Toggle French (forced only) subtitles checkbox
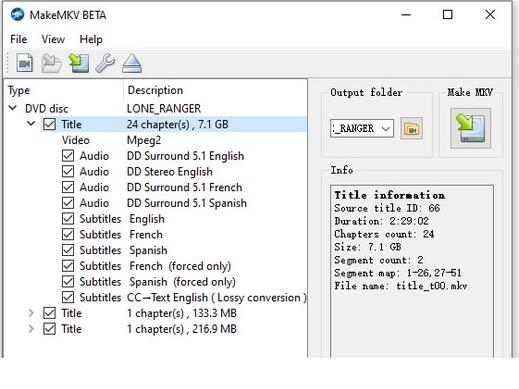Image resolution: width=519 pixels, height=389 pixels. pos(68,266)
